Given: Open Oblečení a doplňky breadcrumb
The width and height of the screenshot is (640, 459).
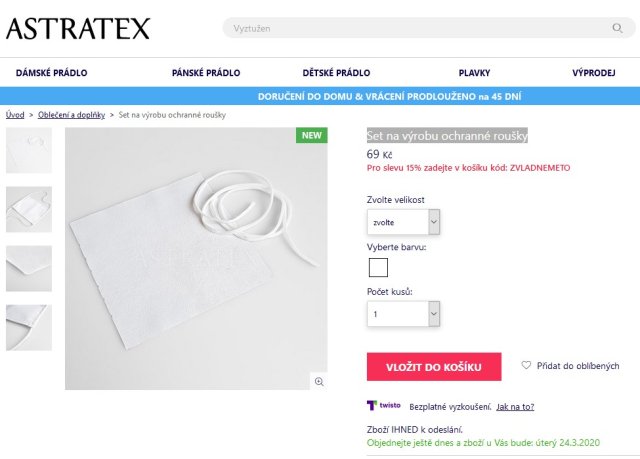Looking at the screenshot, I should (71, 116).
